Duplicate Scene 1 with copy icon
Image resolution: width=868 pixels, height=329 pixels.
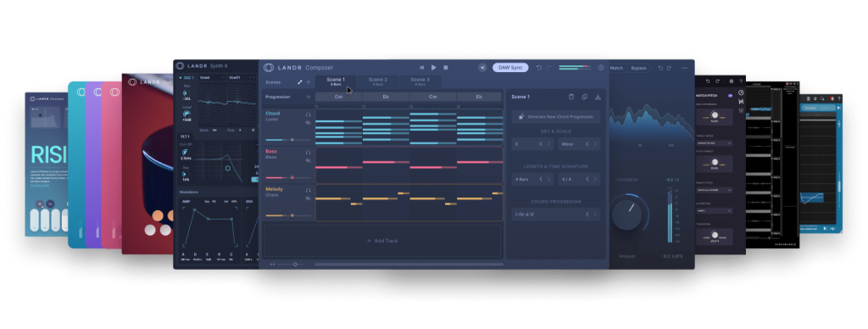tap(585, 97)
